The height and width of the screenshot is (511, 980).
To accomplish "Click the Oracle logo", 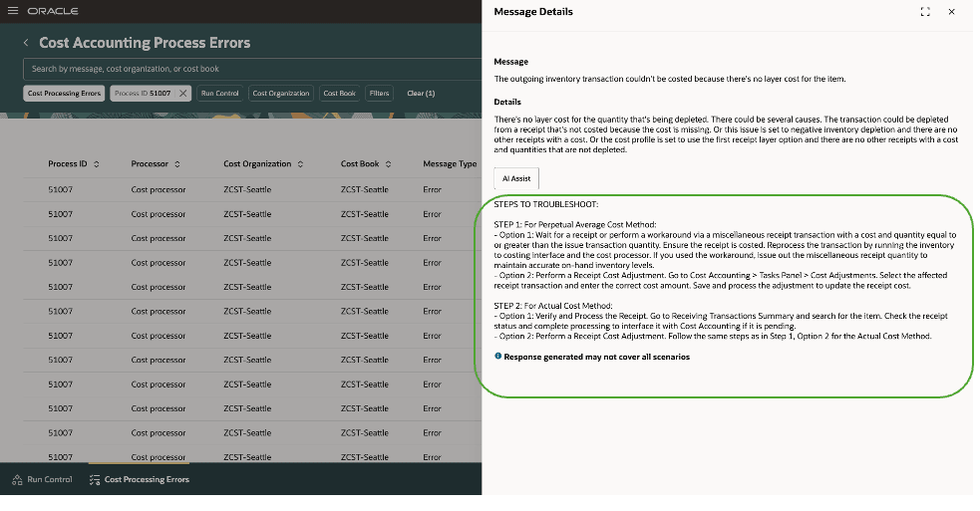I will (53, 11).
